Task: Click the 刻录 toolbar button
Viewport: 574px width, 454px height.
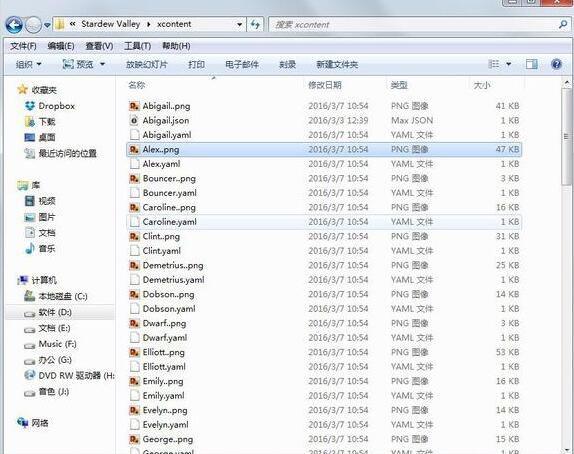Action: (287, 64)
